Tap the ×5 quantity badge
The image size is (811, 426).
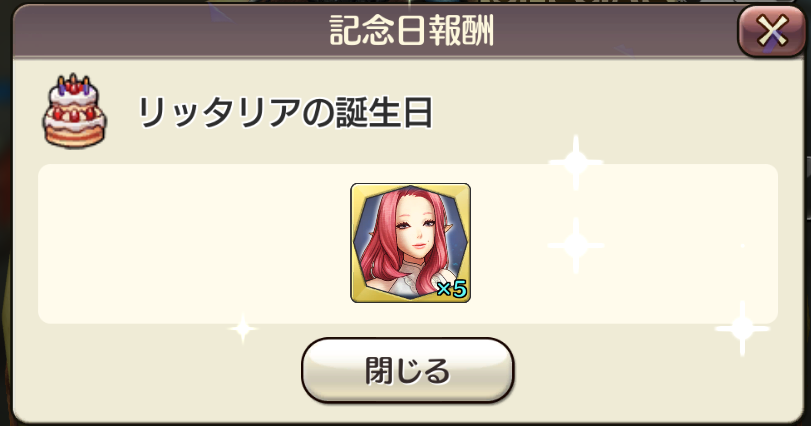(x=452, y=288)
